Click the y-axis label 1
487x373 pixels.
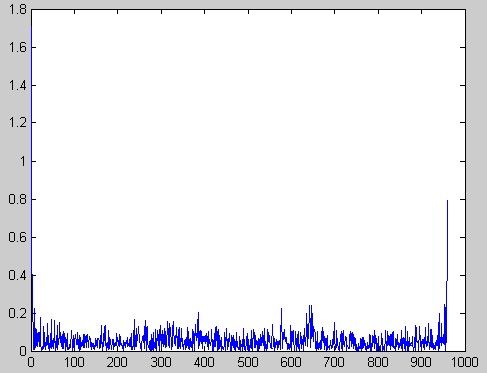tap(23, 161)
